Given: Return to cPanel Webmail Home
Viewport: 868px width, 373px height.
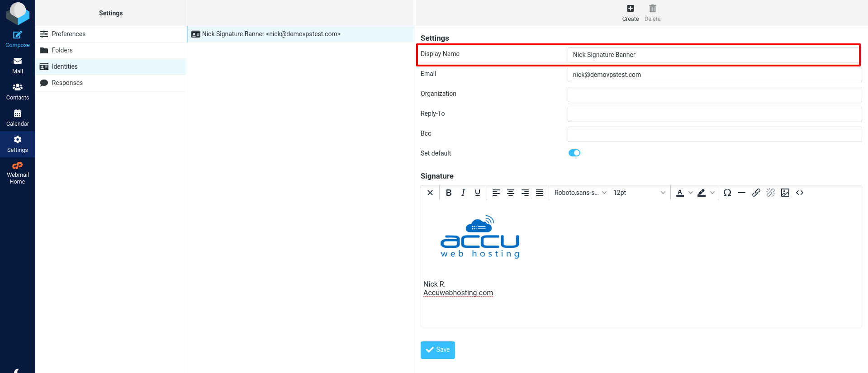Looking at the screenshot, I should point(18,173).
